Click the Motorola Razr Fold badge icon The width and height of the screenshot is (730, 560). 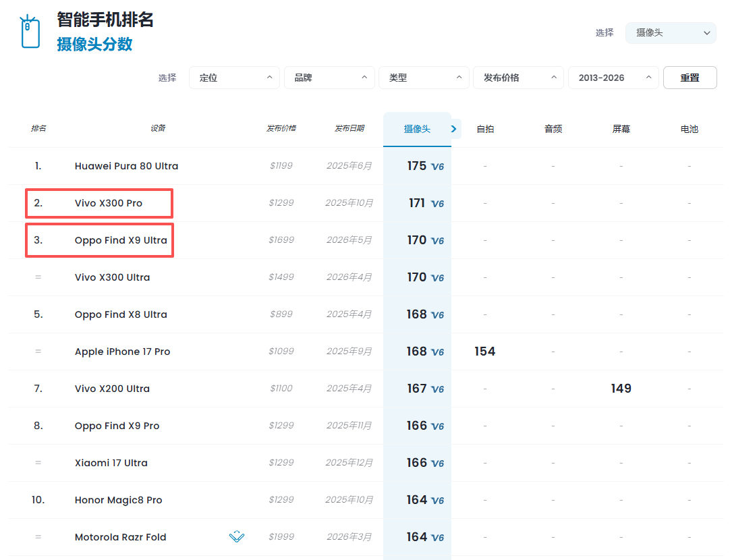point(237,536)
